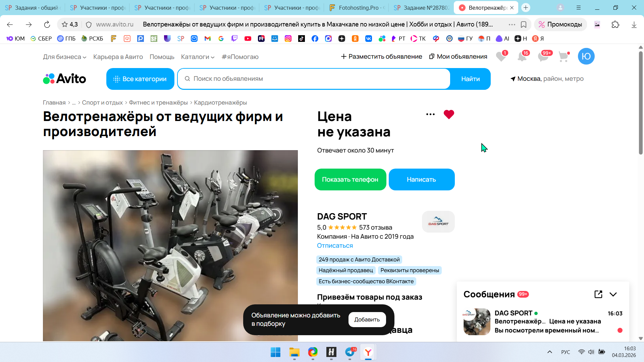Screen dimensions: 644x362
Task: Unsubscribe from DAG SPORT seller
Action: coord(335,245)
